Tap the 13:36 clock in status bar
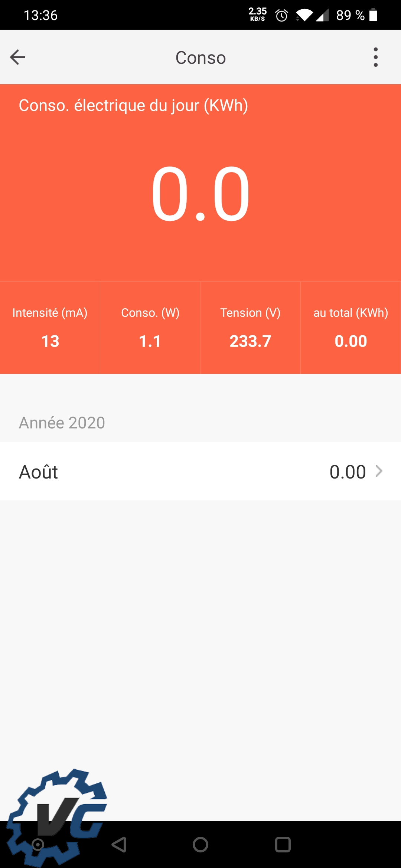The image size is (401, 868). coord(40,16)
